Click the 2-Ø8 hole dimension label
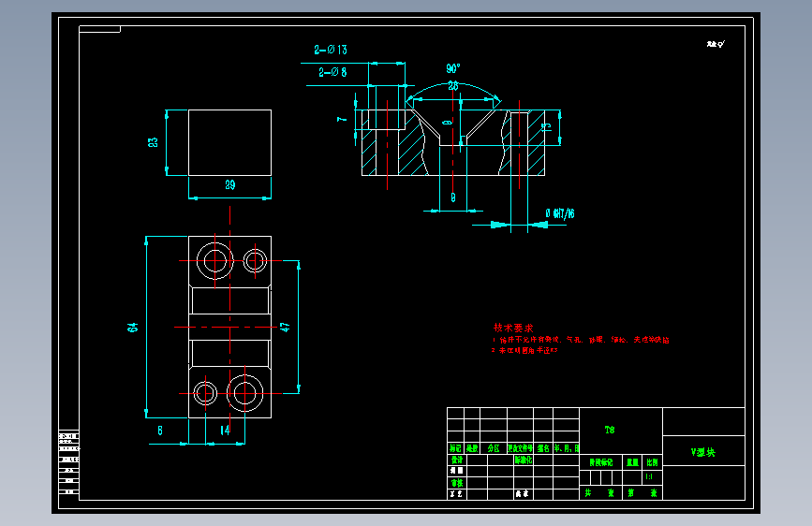 332,72
